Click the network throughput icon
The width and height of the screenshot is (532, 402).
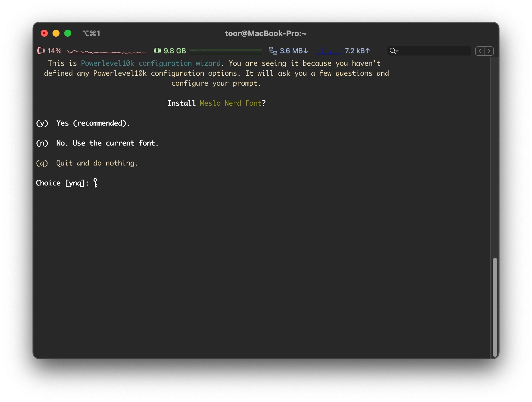click(273, 51)
